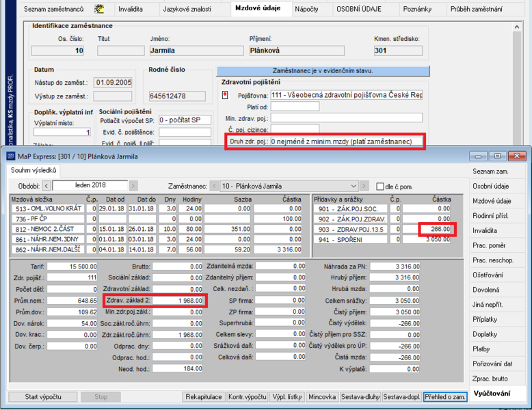
Task: Open the Zaměstnanec dropdown Plánková Jarmila
Action: click(x=289, y=186)
